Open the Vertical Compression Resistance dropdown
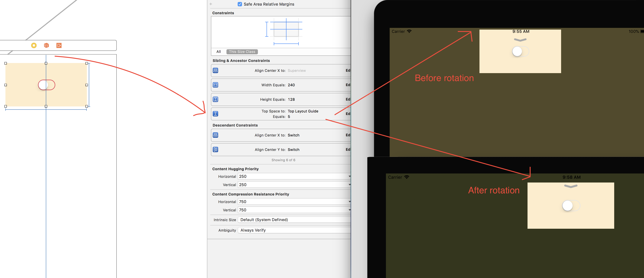Image resolution: width=644 pixels, height=278 pixels. pyautogui.click(x=349, y=210)
